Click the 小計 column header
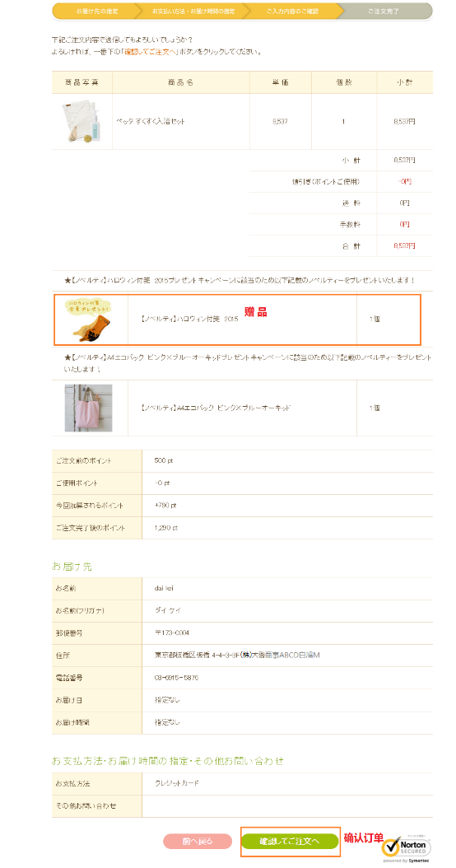 click(404, 82)
